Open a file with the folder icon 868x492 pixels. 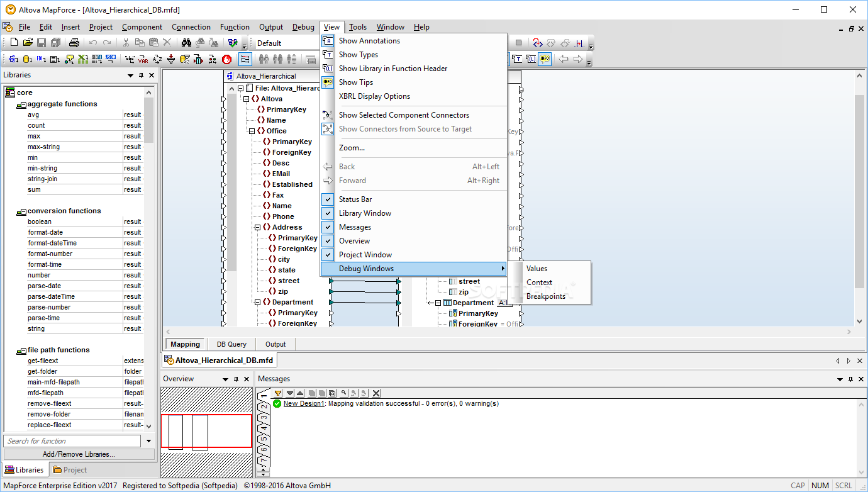[28, 43]
